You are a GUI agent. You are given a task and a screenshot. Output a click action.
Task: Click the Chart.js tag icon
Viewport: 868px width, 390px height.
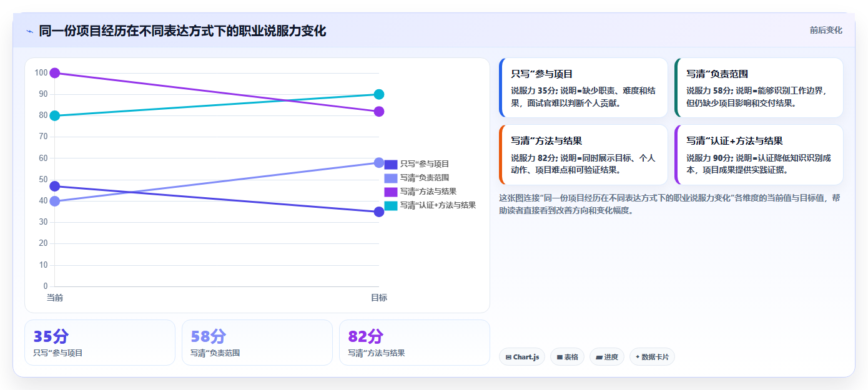tap(508, 358)
